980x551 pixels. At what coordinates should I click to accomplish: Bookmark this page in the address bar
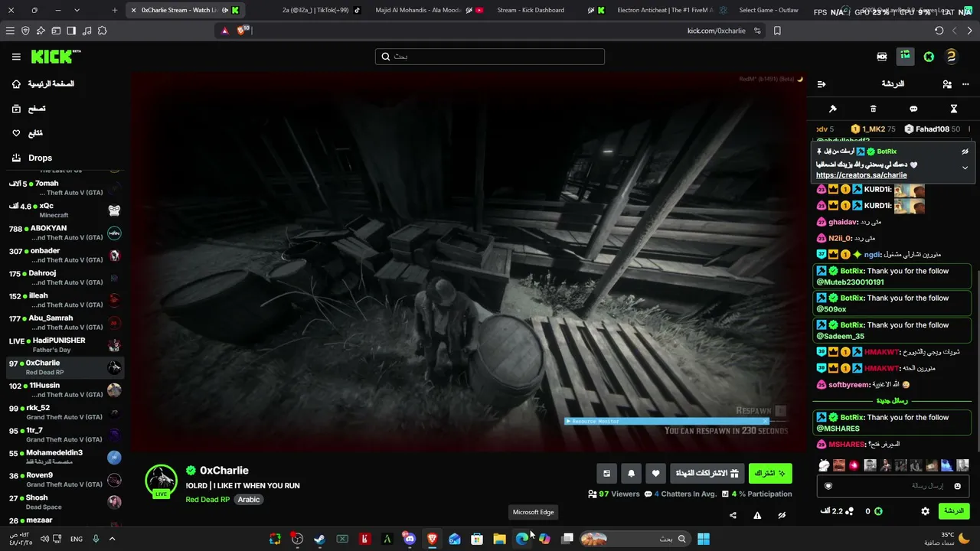[777, 31]
